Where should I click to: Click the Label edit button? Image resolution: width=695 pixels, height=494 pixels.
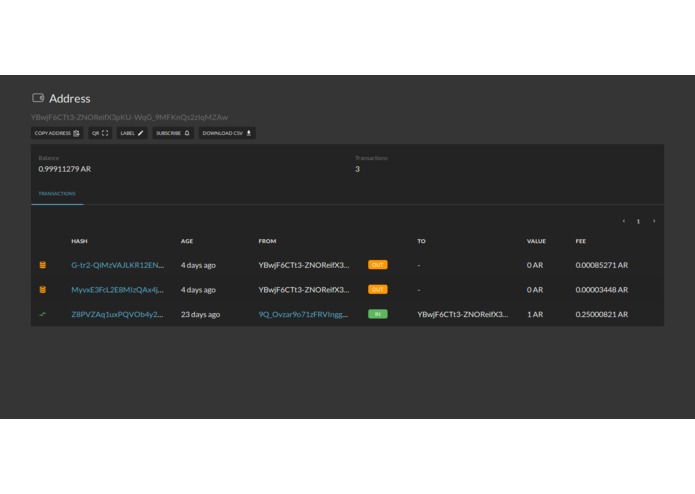click(132, 133)
